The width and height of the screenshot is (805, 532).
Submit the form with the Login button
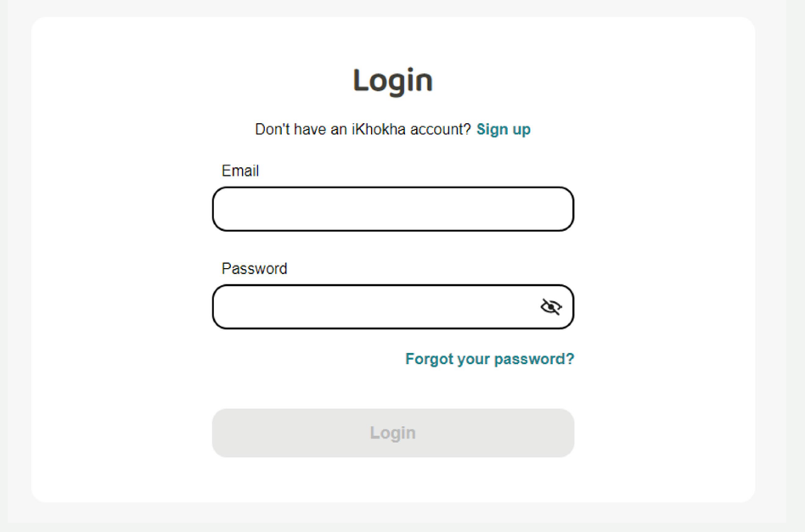tap(392, 433)
